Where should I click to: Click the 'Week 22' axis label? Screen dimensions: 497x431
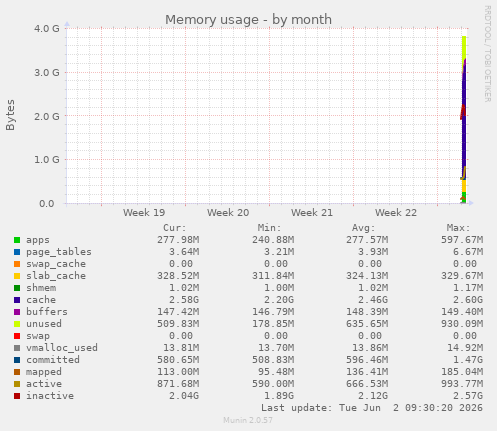pos(396,213)
